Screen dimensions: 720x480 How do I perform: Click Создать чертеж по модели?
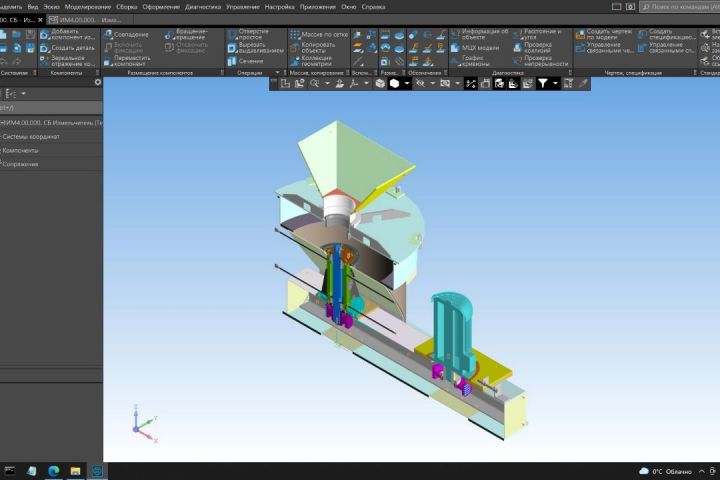(604, 34)
